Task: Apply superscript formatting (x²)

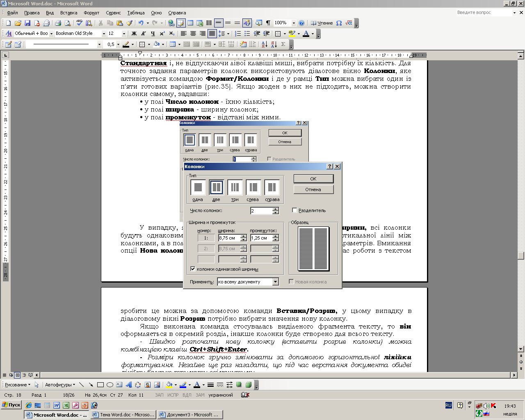Action: 162,34
